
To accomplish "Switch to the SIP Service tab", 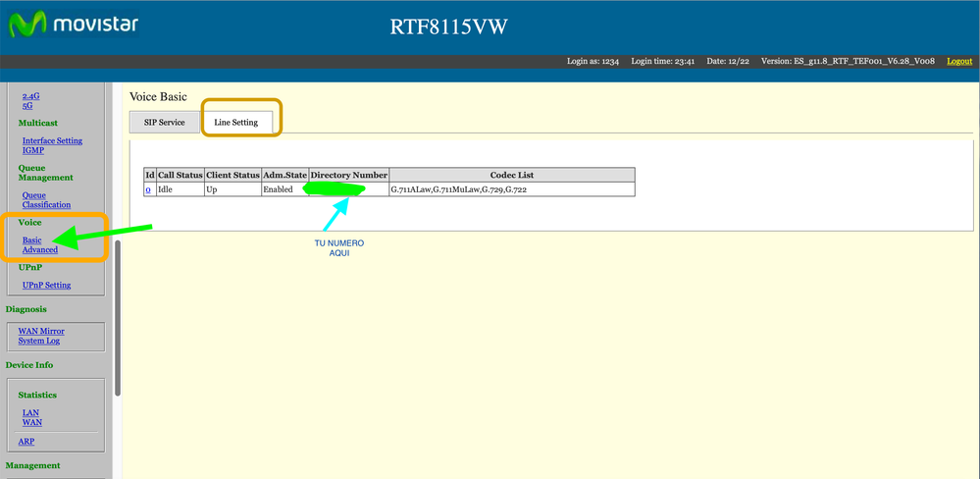I will tap(164, 123).
